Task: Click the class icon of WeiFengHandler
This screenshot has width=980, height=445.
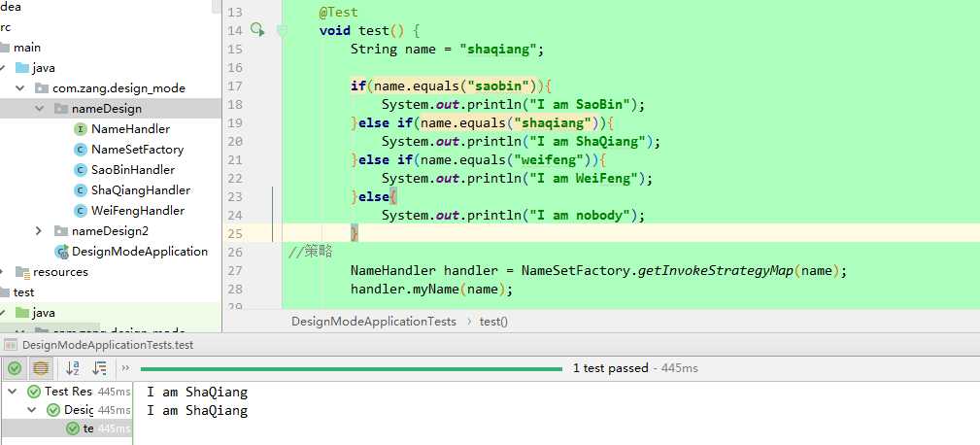Action: click(x=80, y=211)
